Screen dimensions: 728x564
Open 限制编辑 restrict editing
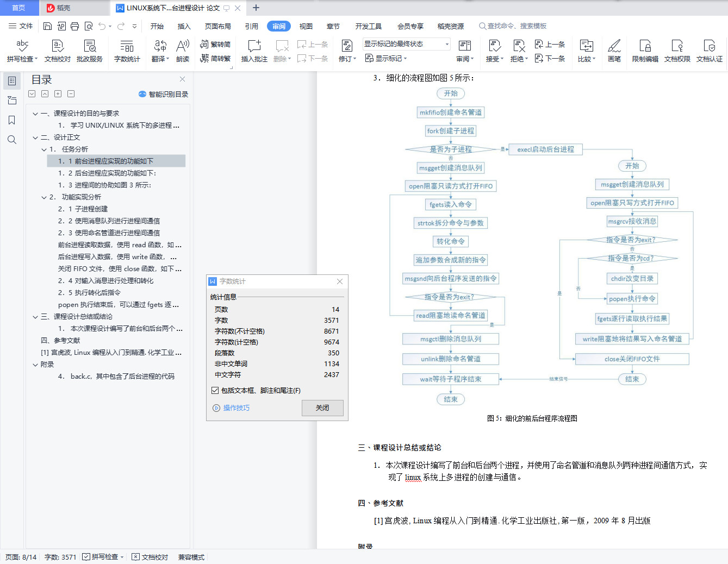tap(645, 51)
